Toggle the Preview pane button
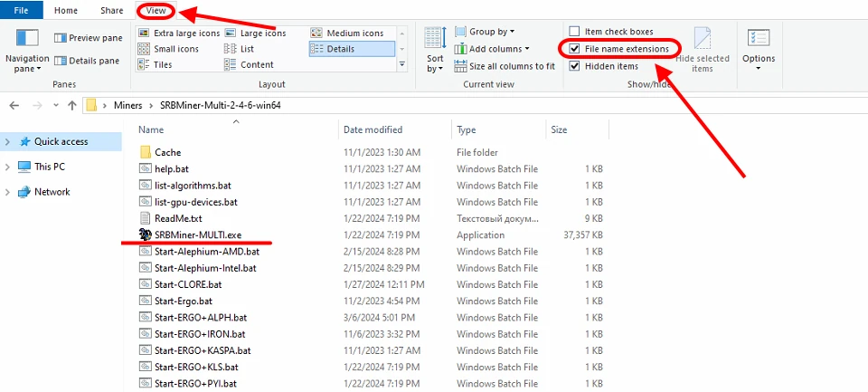The image size is (868, 392). coord(89,38)
